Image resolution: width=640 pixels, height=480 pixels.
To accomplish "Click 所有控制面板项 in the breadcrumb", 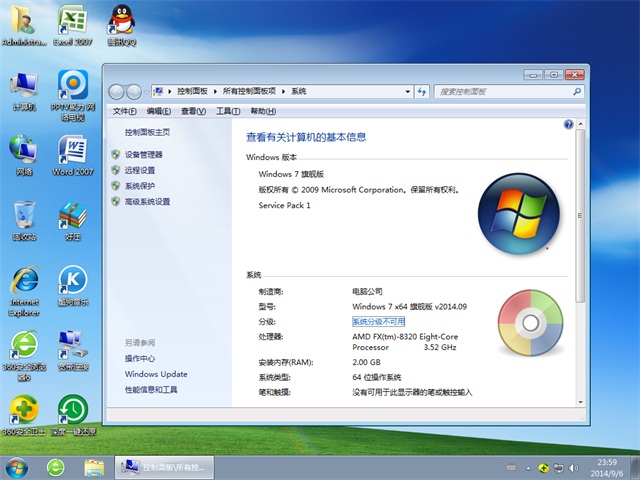I will (x=249, y=91).
